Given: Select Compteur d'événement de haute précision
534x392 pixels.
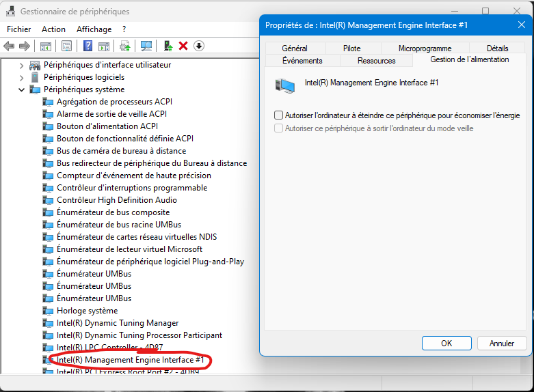Looking at the screenshot, I should pyautogui.click(x=134, y=176).
